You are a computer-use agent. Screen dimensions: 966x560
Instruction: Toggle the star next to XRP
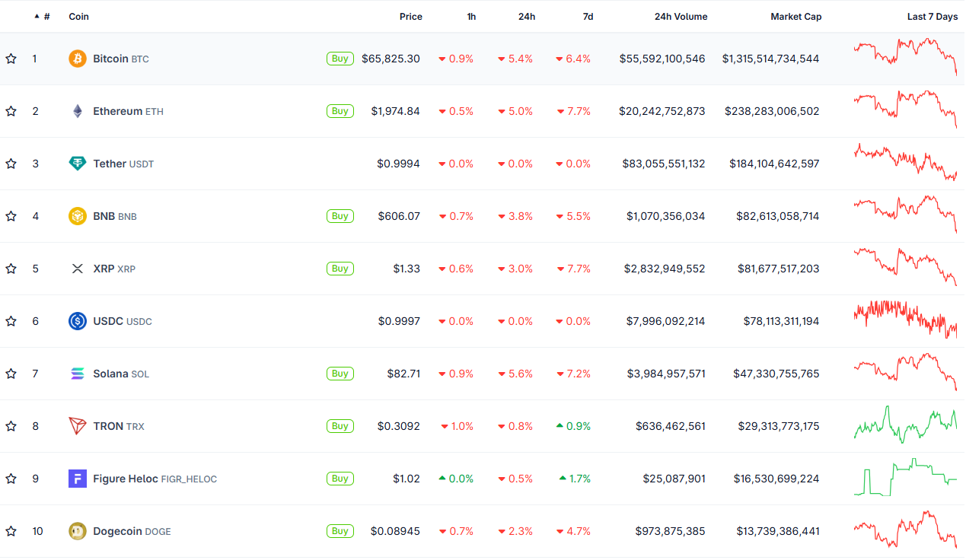coord(11,269)
